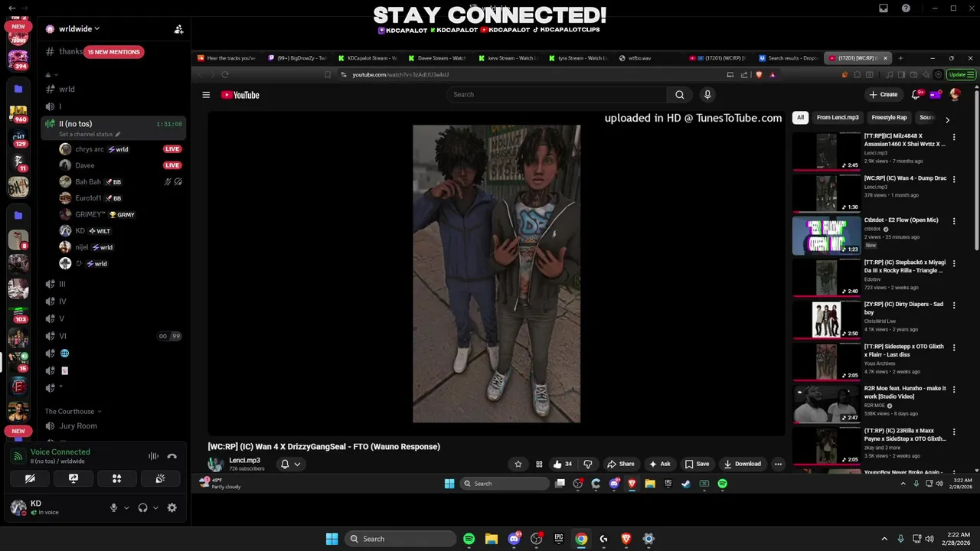Toggle the star button below video
980x551 pixels.
pos(518,464)
